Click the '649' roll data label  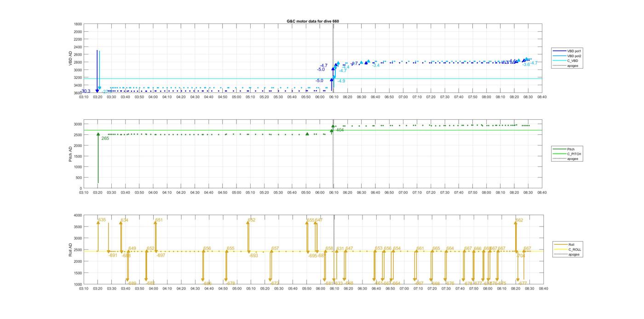coord(132,249)
